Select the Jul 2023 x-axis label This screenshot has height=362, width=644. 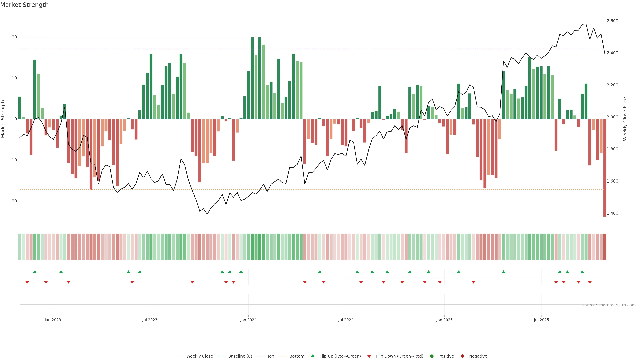[x=150, y=320]
